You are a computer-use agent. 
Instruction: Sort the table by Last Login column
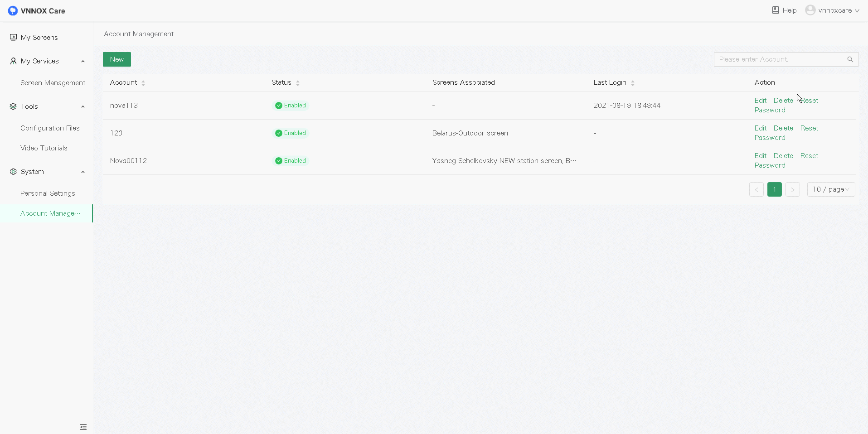(633, 83)
